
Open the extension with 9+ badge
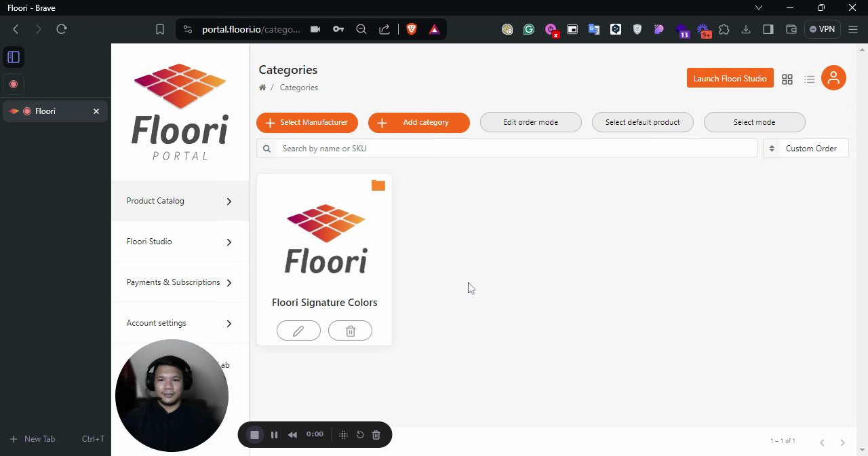705,31
